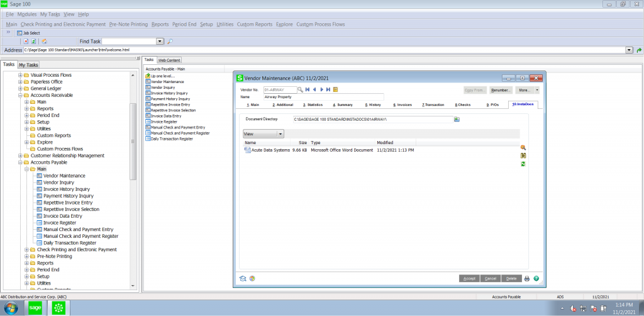Click the home icon in launcher toolbar
This screenshot has height=316, width=644.
pos(44,41)
